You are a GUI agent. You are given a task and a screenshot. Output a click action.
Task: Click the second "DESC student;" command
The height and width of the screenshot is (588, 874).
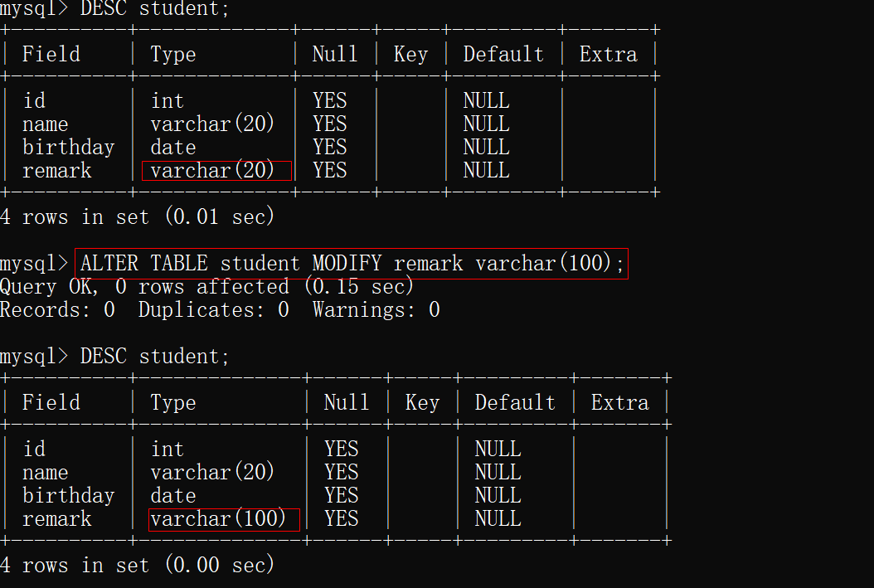pos(154,357)
